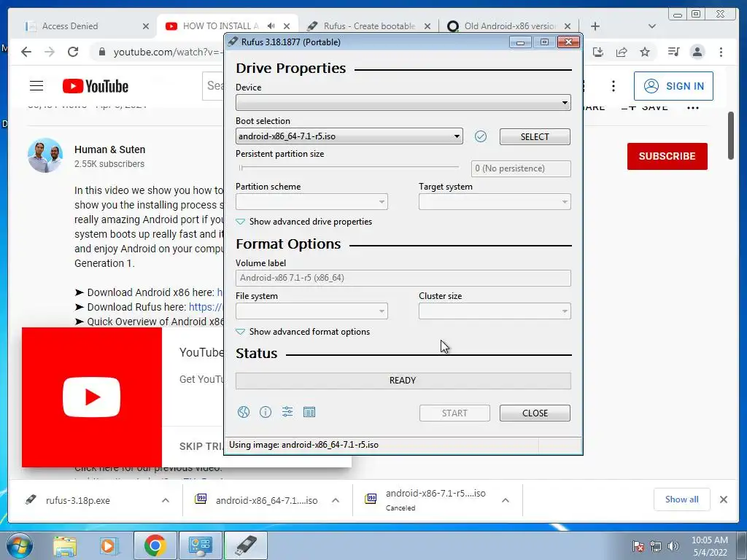Click the install app icon in address bar

point(598,52)
